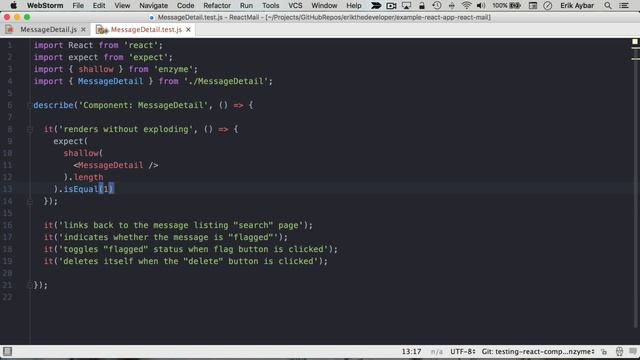Click 'deletes itself when the "delete"' test line
Screen dimensions: 640x360
pos(186,261)
